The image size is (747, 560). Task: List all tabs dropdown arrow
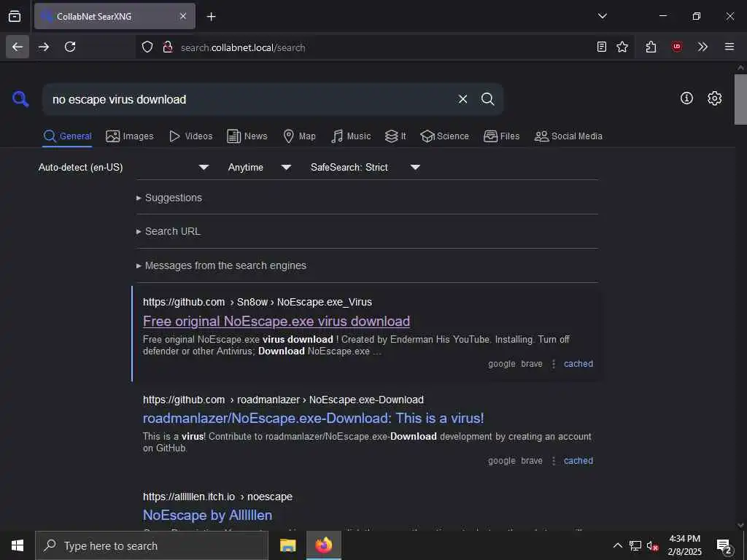coord(602,16)
